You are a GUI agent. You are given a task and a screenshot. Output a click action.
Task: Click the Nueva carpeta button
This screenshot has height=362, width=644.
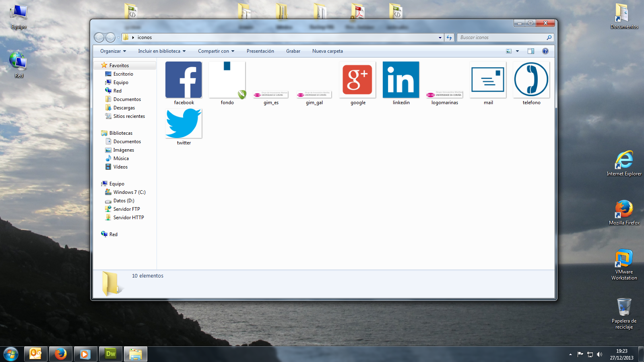click(x=328, y=51)
